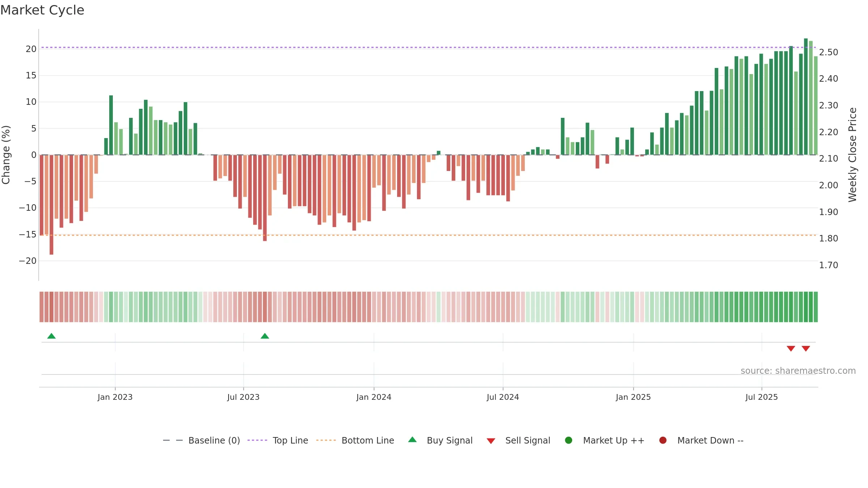Click the Jan 2025 axis label

tap(633, 397)
